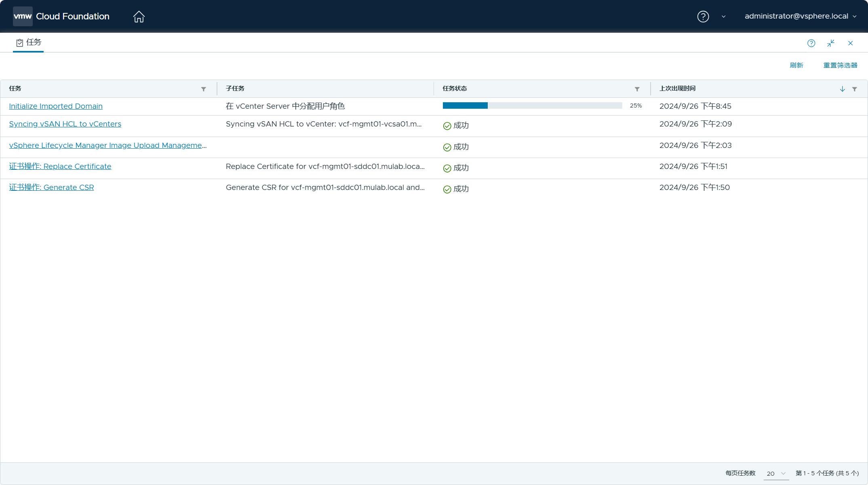Select the 任务 tab
Screen dimensions: 868x485
coord(29,42)
